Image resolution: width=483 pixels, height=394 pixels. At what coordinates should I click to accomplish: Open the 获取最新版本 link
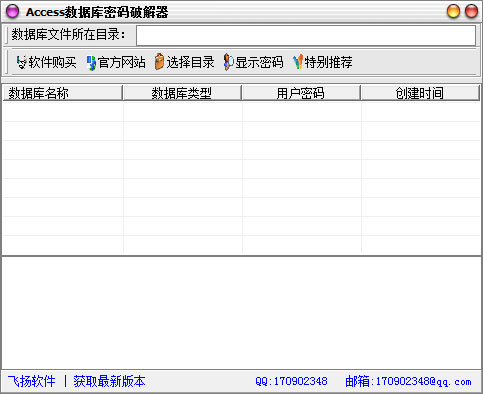point(109,381)
